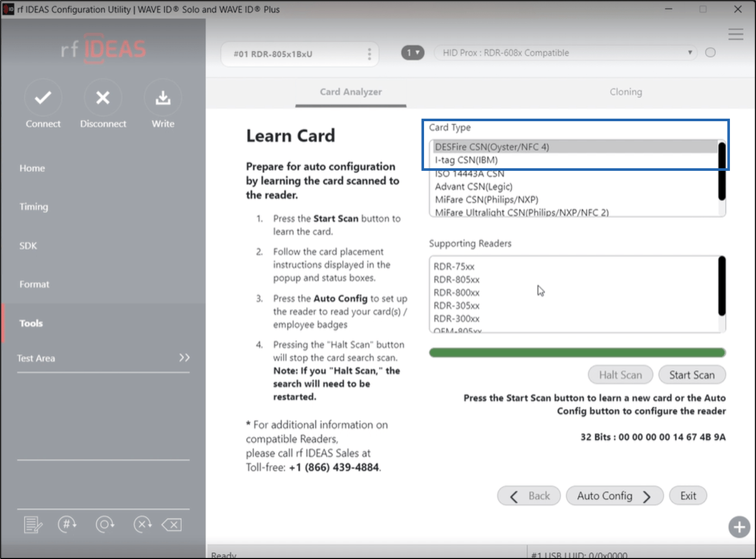Click the hash symbol with arrow icon

tap(67, 524)
